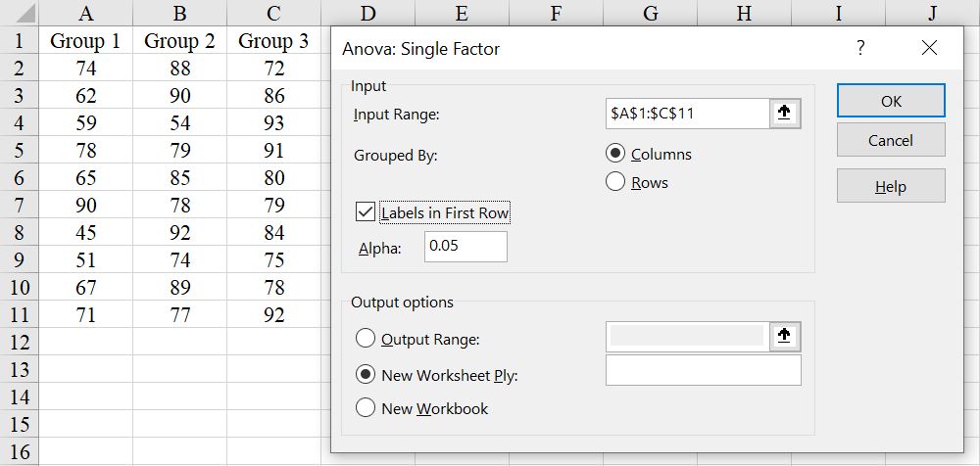Uncheck Labels in First Row checkbox
980x466 pixels.
[367, 212]
